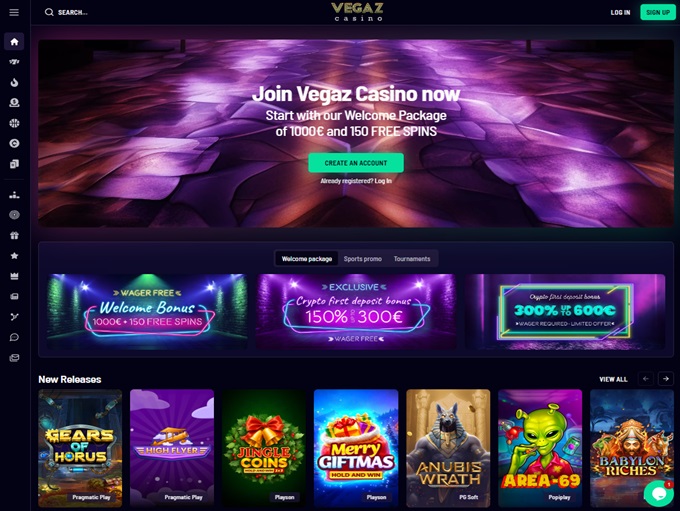Image resolution: width=680 pixels, height=511 pixels.
Task: Open the basketball sports icon
Action: click(x=14, y=123)
